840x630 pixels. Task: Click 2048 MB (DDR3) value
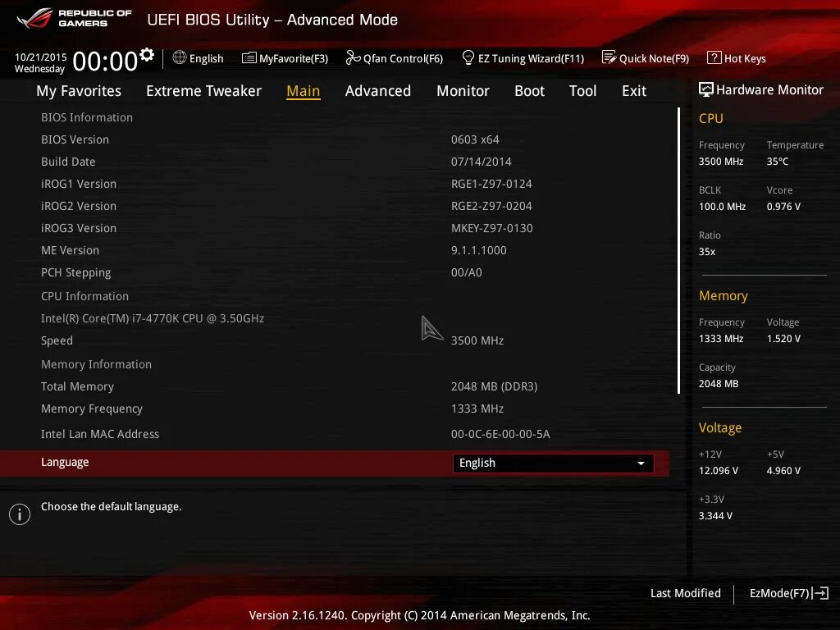pos(495,386)
